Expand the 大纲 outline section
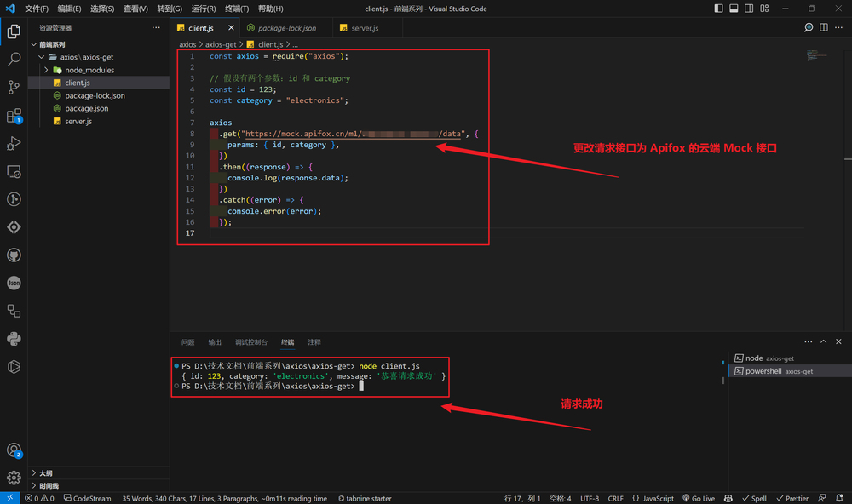This screenshot has height=504, width=852. (34, 473)
